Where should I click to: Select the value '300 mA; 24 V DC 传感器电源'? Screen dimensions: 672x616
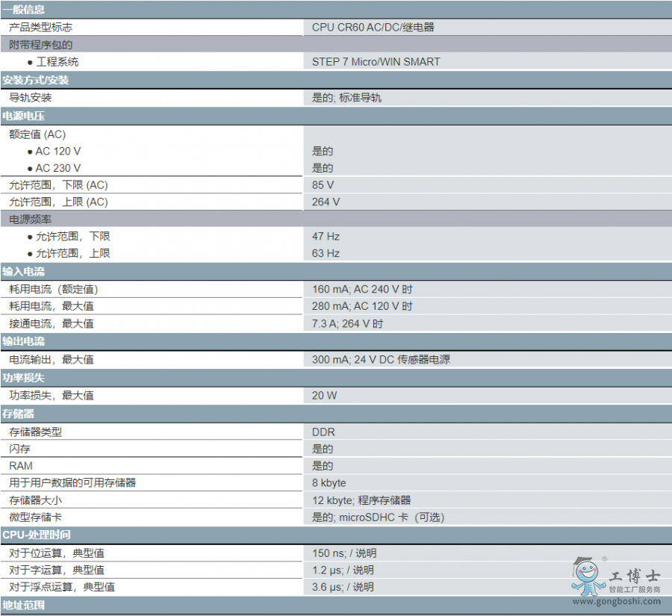[381, 359]
